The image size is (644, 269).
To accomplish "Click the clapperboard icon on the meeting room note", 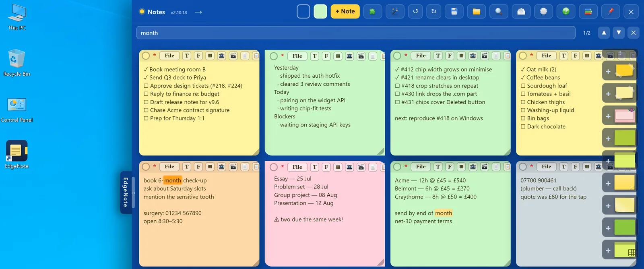I will click(x=233, y=56).
